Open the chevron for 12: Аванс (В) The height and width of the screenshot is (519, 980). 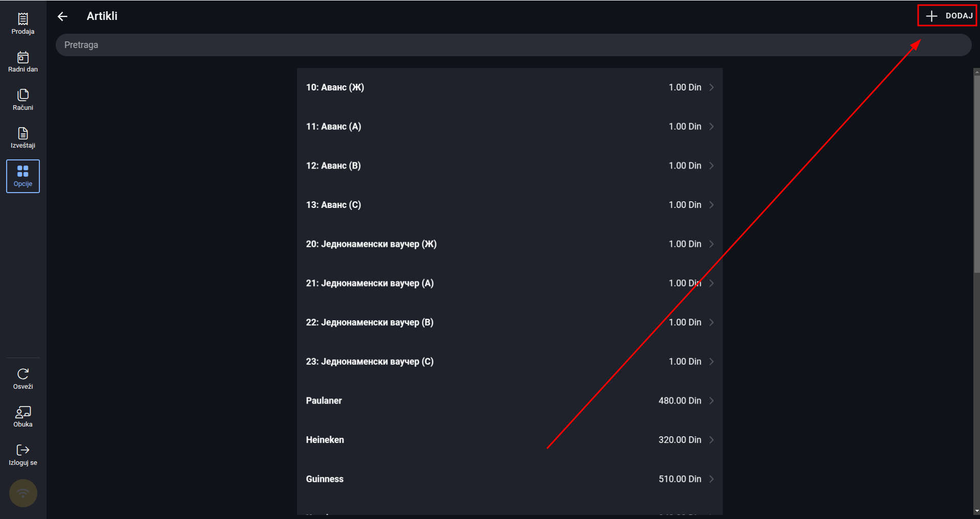click(x=711, y=166)
